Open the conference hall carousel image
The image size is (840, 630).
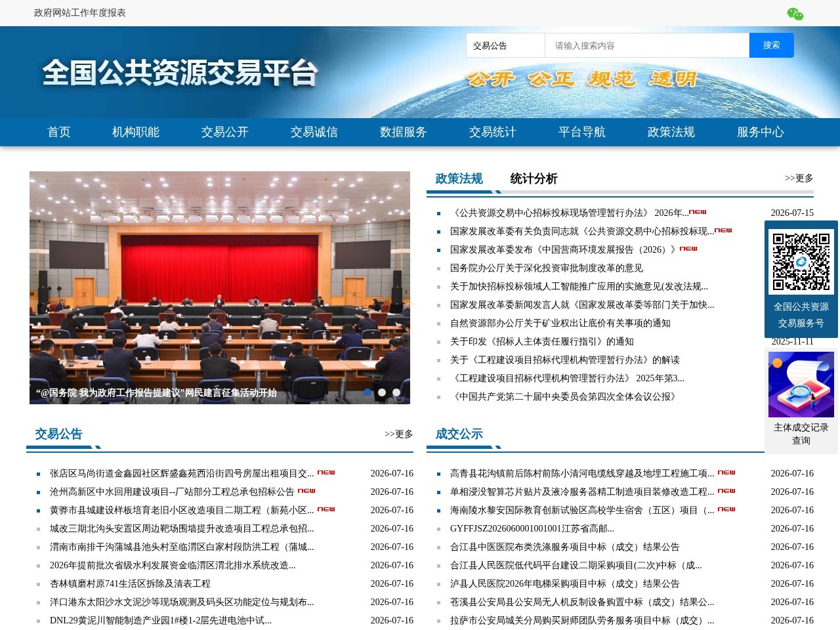[220, 287]
